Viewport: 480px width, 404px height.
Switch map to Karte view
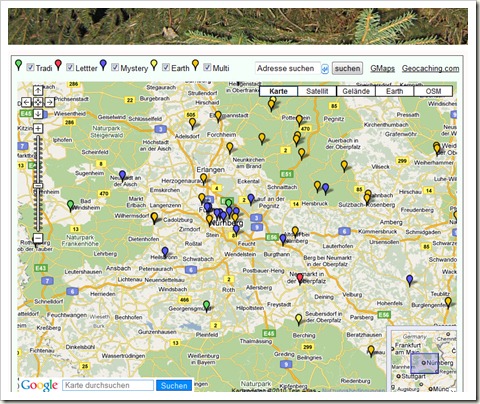pyautogui.click(x=278, y=91)
